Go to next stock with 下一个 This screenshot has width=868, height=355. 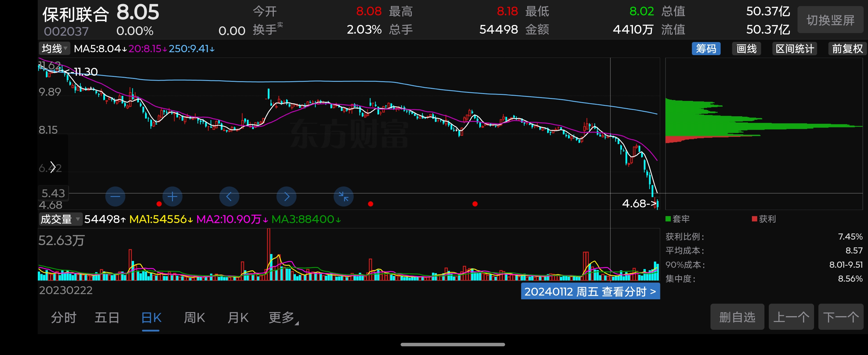click(840, 317)
